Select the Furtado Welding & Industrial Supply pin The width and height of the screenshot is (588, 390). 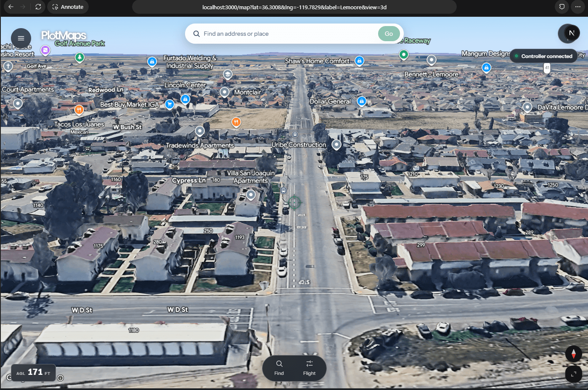coord(152,61)
